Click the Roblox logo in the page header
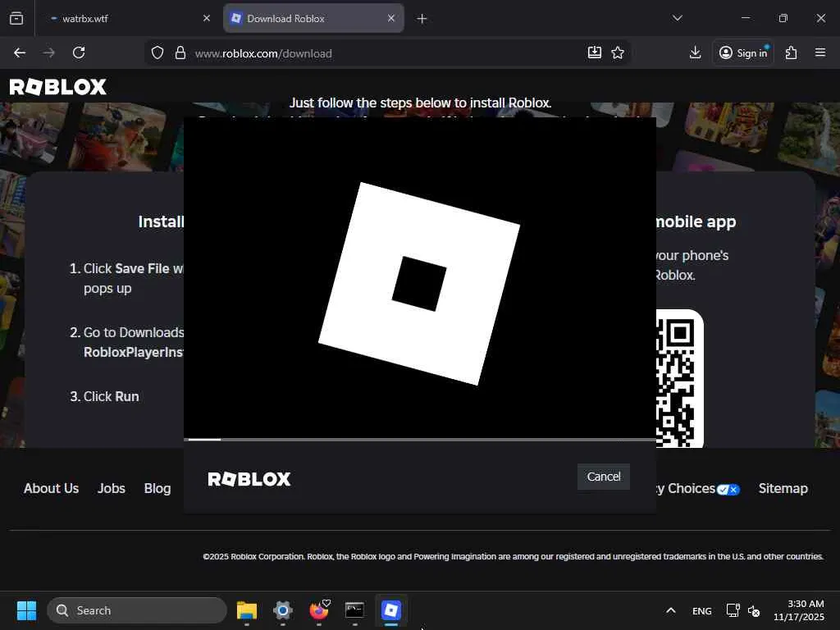Screen dimensions: 840x630 click(58, 87)
